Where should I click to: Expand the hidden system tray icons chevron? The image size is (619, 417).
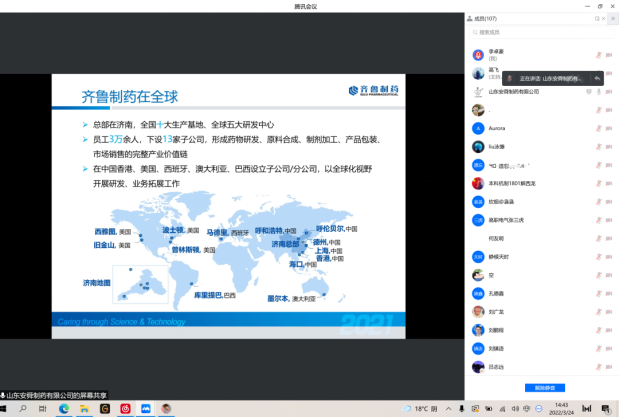[448, 409]
